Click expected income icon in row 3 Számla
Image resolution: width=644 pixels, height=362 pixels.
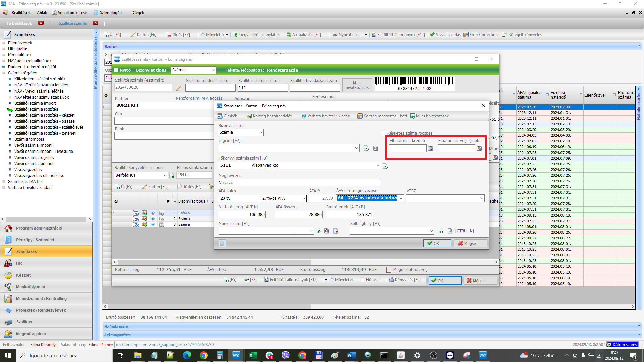coord(153,224)
